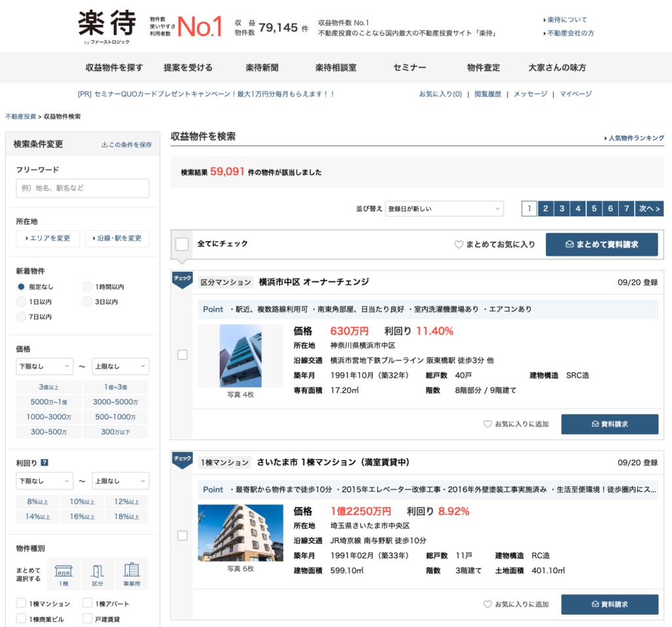Click 不動産投資 breadcrumb link
Viewport: 672px width, 627px height.
tap(20, 117)
